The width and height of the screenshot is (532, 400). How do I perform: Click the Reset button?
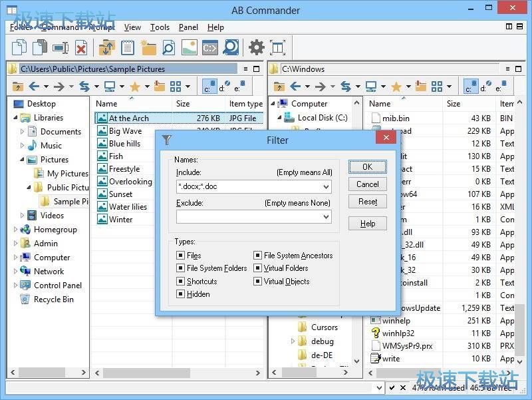click(367, 202)
